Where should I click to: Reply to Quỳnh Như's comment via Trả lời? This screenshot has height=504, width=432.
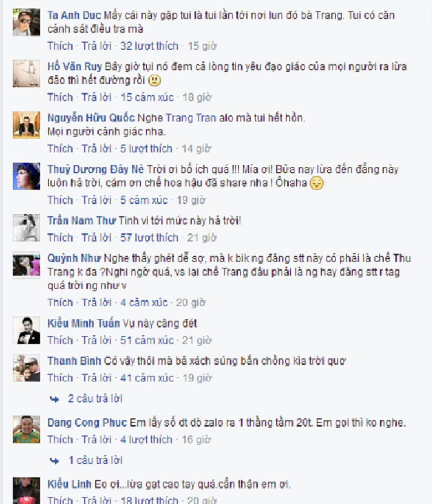coord(96,303)
